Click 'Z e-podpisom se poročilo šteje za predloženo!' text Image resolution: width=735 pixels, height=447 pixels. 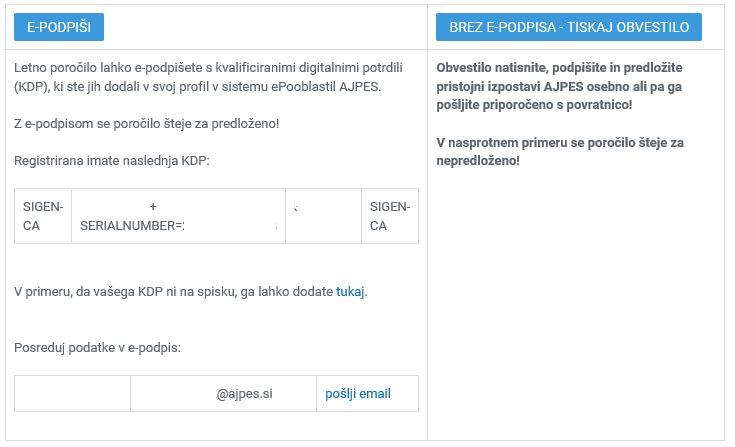147,123
